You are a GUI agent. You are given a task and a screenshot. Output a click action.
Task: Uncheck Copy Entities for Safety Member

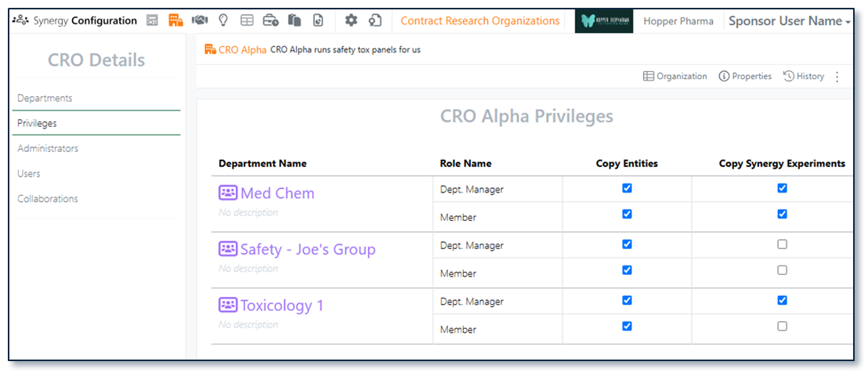pos(627,270)
